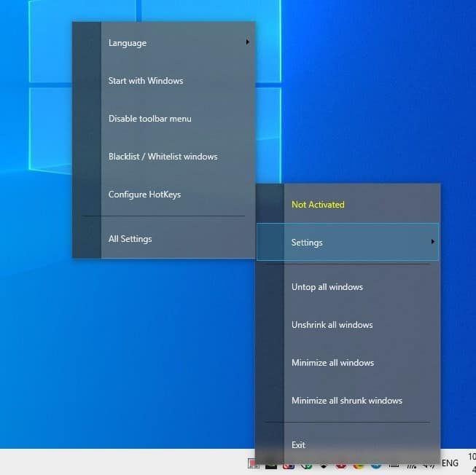The image size is (476, 475).
Task: Open Blacklist / Whitelist windows
Action: pos(163,157)
